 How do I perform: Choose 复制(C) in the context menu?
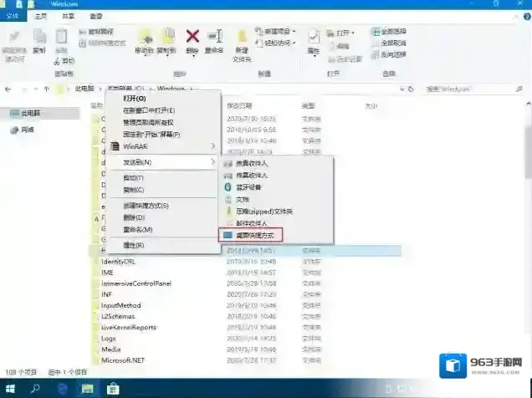coord(163,190)
